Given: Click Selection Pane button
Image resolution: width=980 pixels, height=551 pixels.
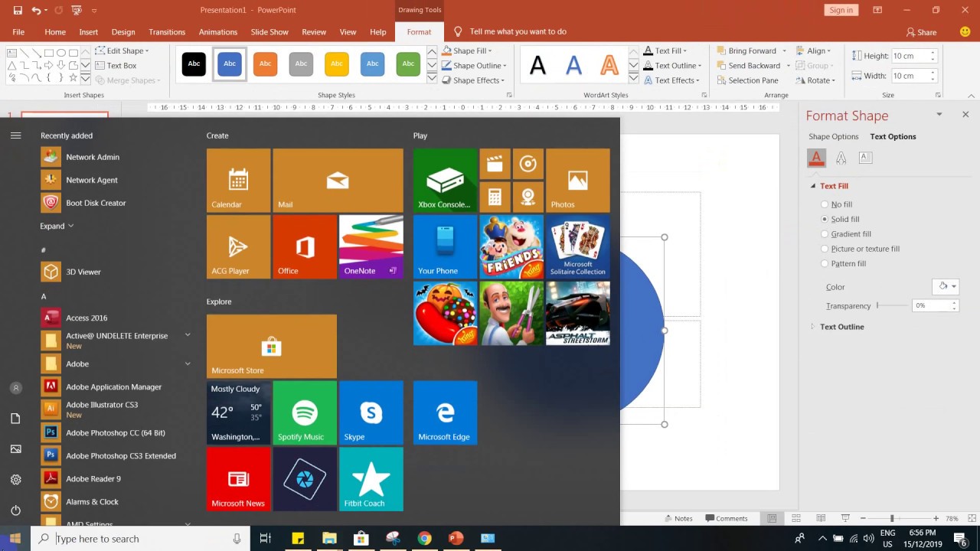Looking at the screenshot, I should [747, 80].
